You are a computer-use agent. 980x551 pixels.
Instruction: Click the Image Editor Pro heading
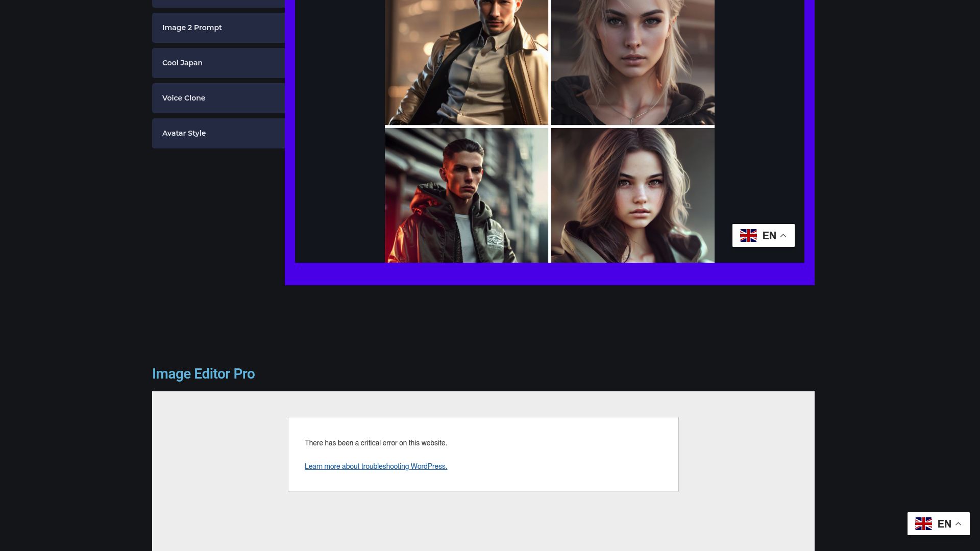coord(203,373)
